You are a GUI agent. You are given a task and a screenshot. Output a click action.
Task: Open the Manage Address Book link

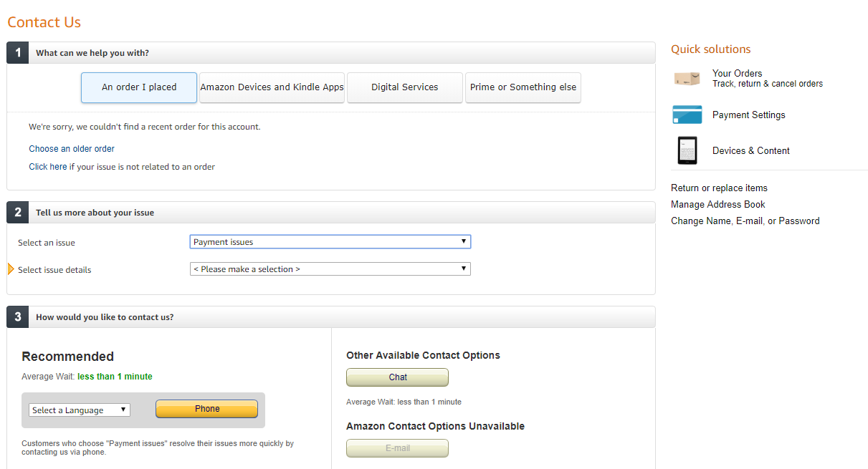click(x=718, y=204)
